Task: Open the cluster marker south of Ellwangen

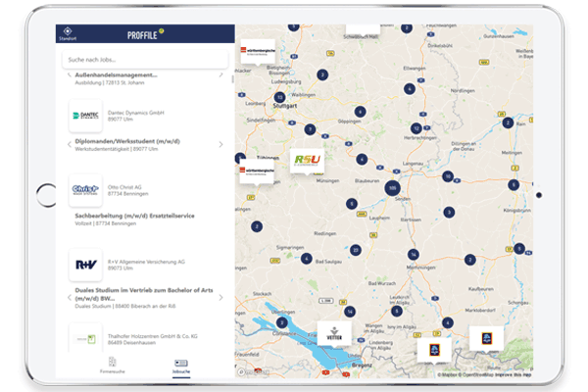Action: pyautogui.click(x=410, y=89)
